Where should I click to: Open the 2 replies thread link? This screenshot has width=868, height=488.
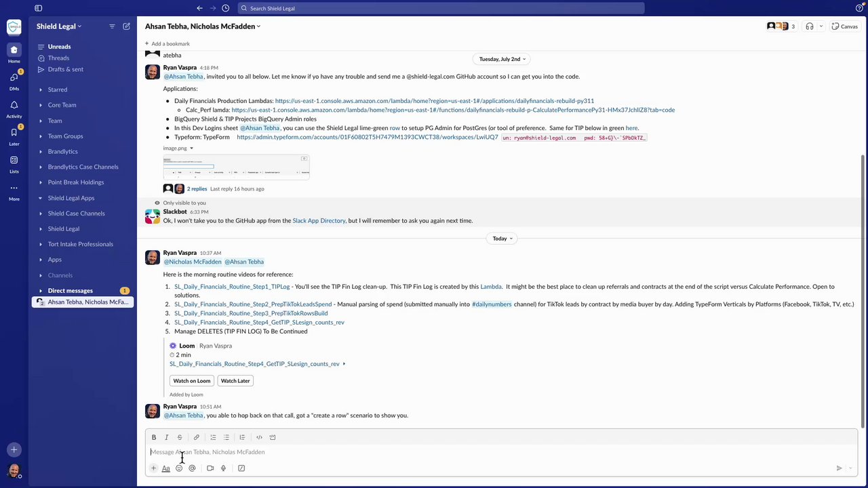point(197,189)
